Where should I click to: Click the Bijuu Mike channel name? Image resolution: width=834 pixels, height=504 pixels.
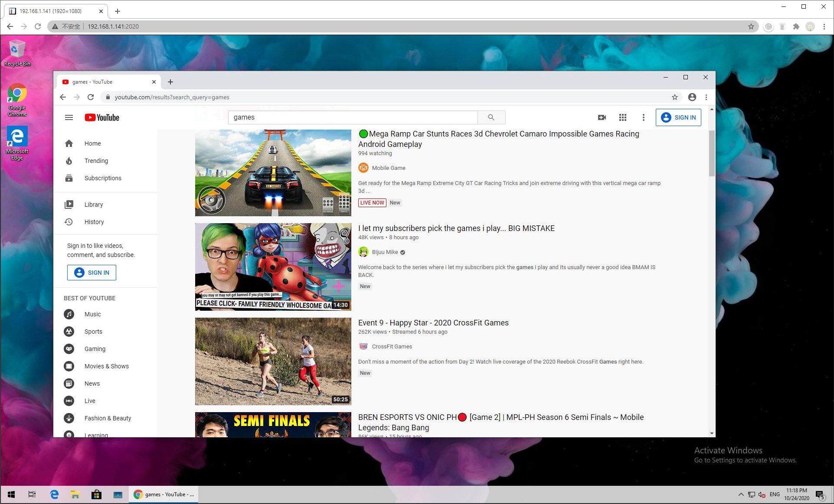(x=385, y=252)
